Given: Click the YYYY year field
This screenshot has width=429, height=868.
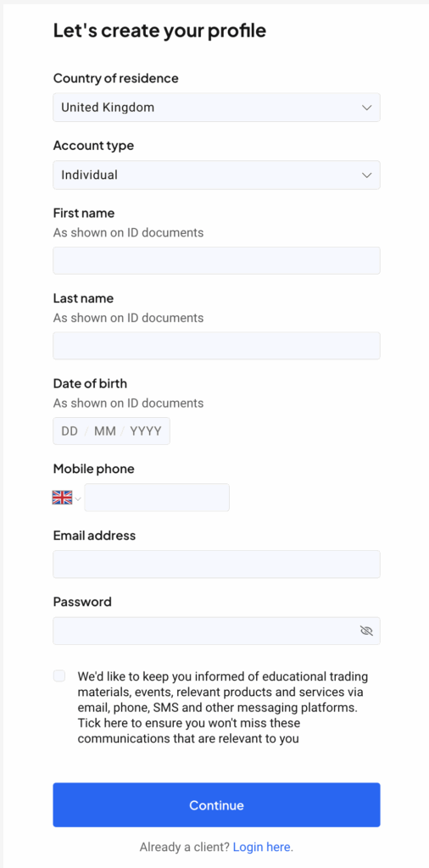Looking at the screenshot, I should (146, 431).
